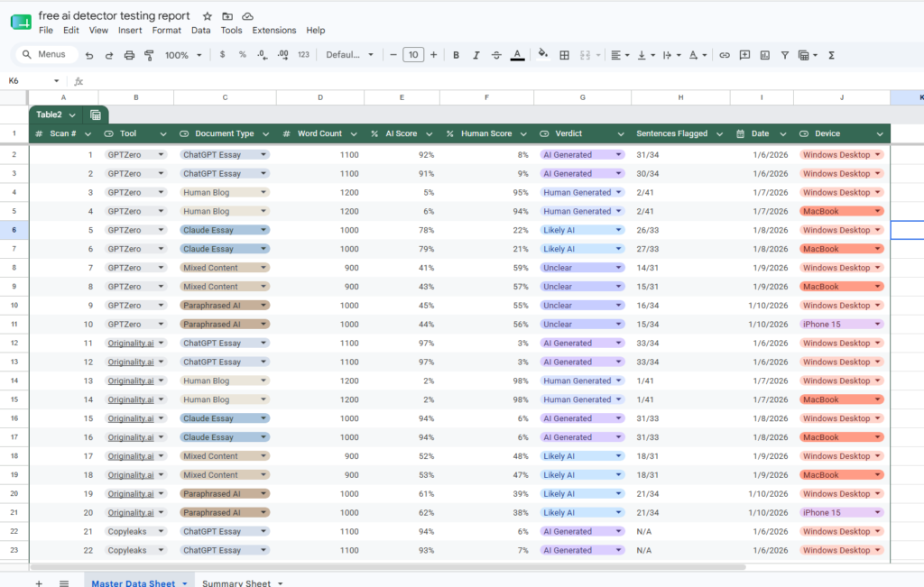Viewport: 924px width, 587px height.
Task: Decrease font size with minus button
Action: coord(393,55)
